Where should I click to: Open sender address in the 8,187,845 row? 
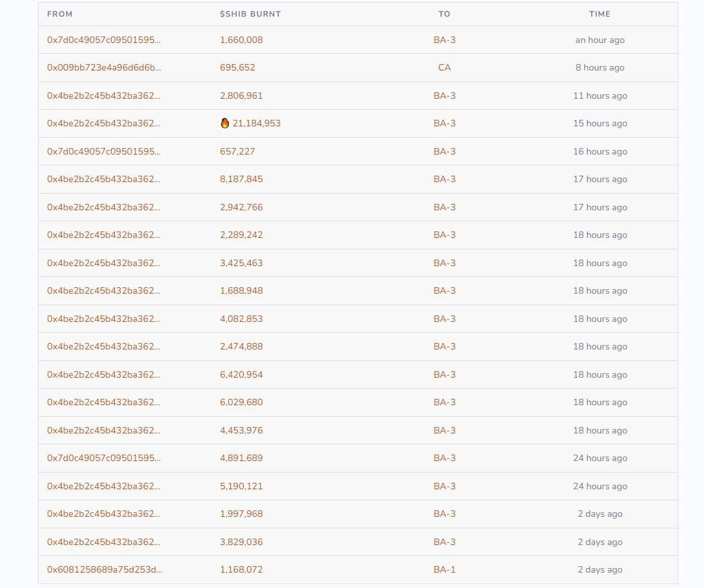pos(103,179)
